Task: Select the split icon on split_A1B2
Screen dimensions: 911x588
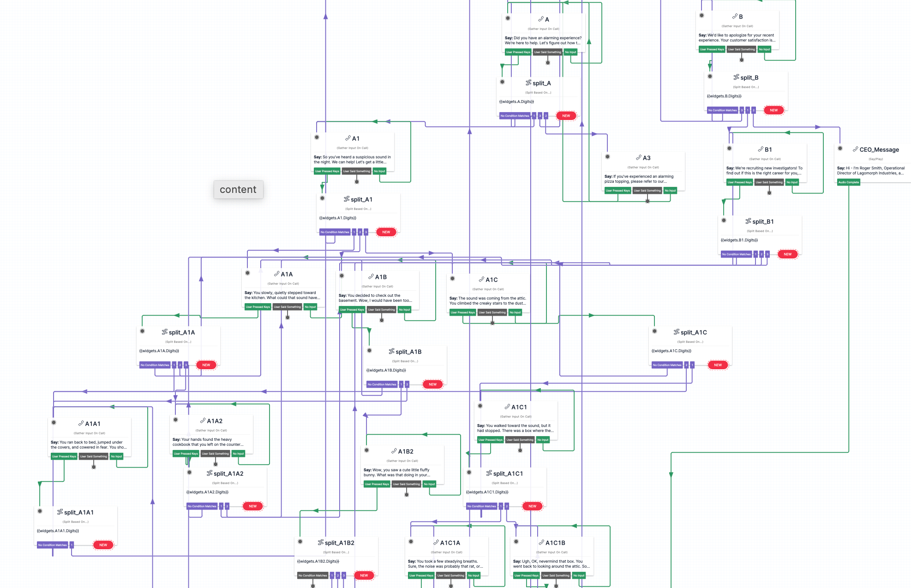Action: [x=321, y=542]
